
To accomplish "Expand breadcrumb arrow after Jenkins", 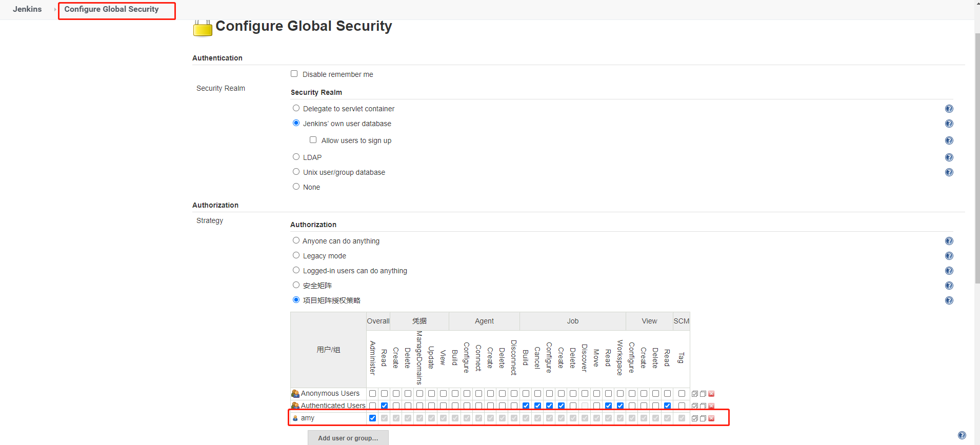I will [x=55, y=9].
